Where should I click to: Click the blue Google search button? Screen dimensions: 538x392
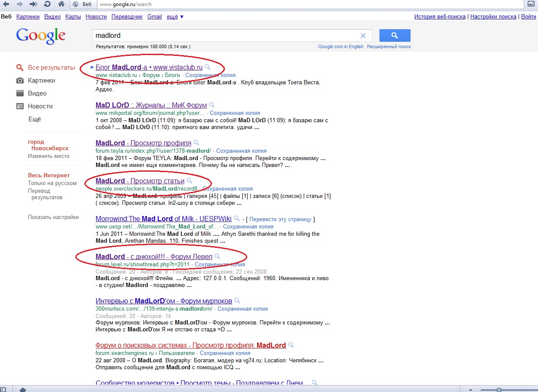[x=395, y=35]
